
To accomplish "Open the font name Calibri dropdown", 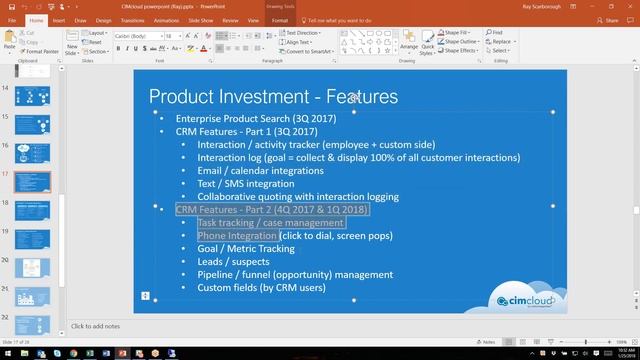I will [162, 36].
